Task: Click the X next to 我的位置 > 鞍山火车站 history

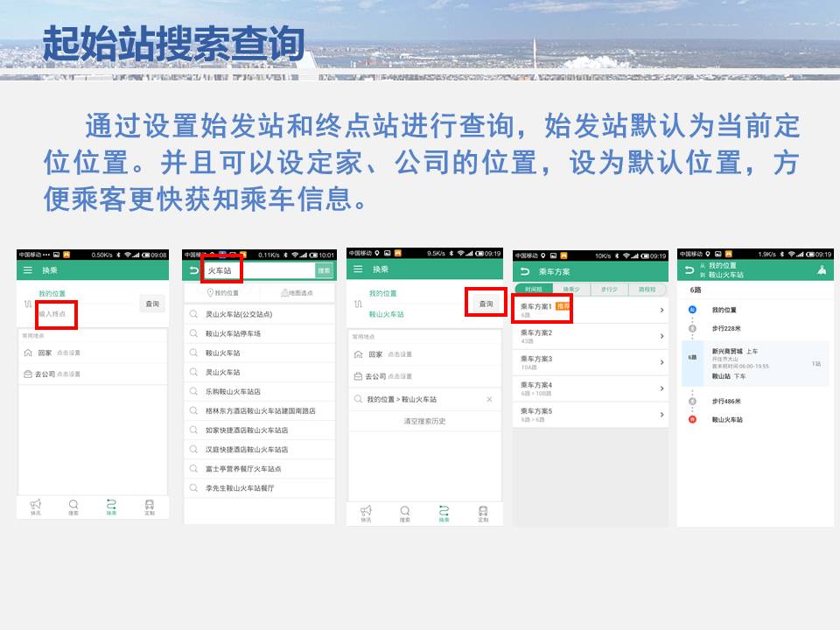Action: pos(489,399)
